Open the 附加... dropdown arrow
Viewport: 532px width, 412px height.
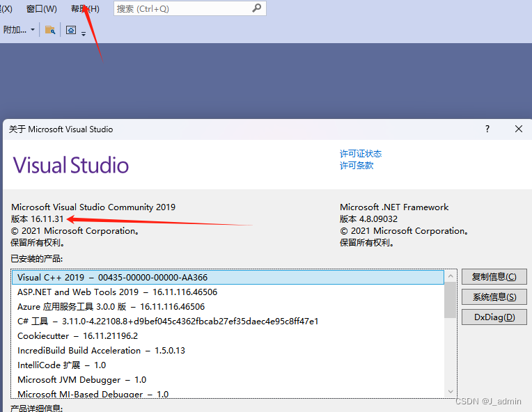point(33,30)
